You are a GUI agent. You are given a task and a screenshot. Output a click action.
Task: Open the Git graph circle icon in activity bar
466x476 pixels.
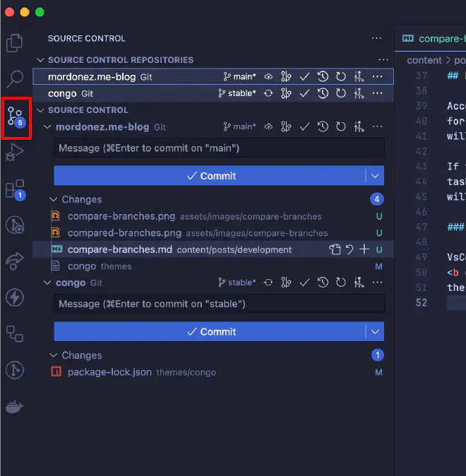click(x=14, y=370)
